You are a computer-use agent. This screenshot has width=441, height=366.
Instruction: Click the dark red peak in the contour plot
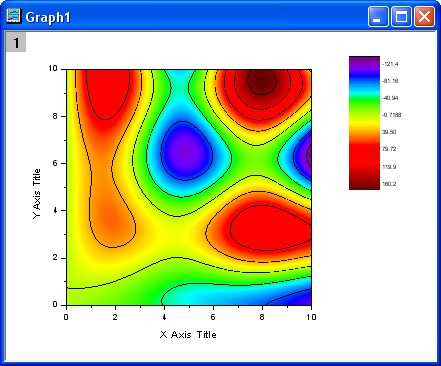click(x=261, y=82)
